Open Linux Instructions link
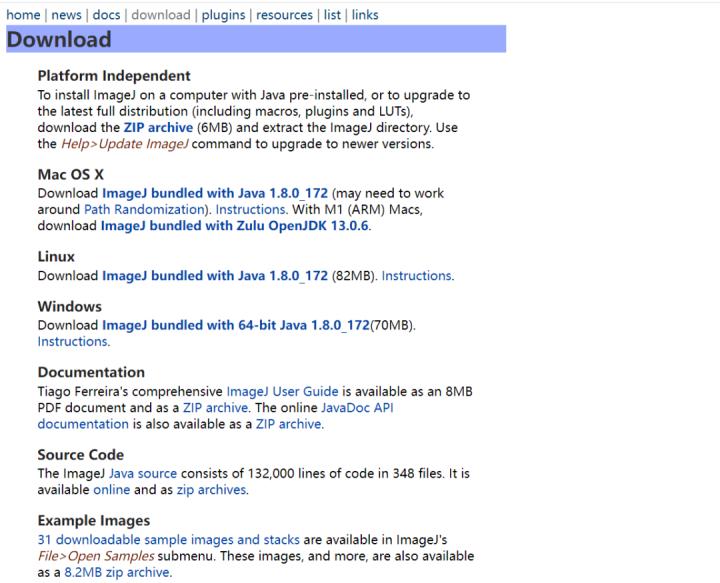Viewport: 720px width, 583px height. [x=417, y=275]
